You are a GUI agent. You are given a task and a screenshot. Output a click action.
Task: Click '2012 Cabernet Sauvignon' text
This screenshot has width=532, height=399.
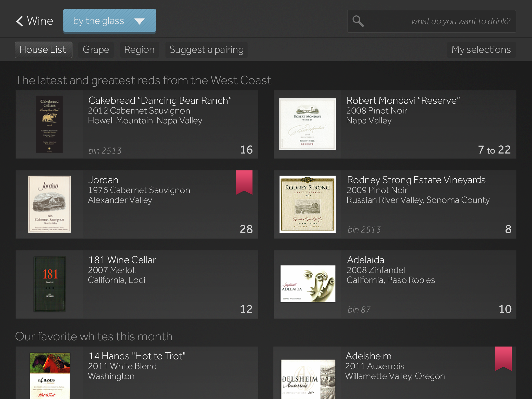coord(139,111)
